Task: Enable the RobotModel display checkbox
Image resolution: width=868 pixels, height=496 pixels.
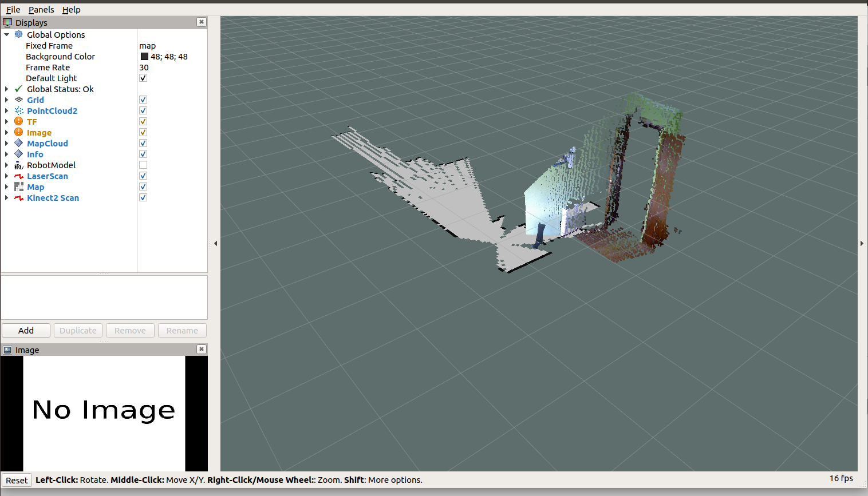Action: click(x=143, y=165)
